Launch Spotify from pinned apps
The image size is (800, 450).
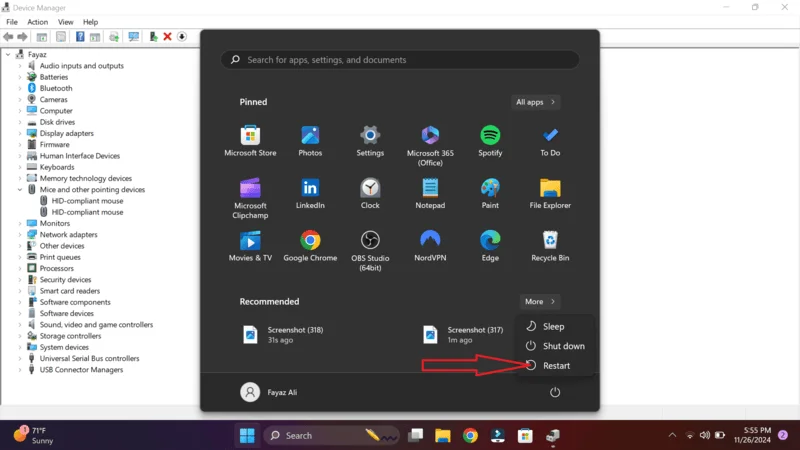[x=490, y=141]
